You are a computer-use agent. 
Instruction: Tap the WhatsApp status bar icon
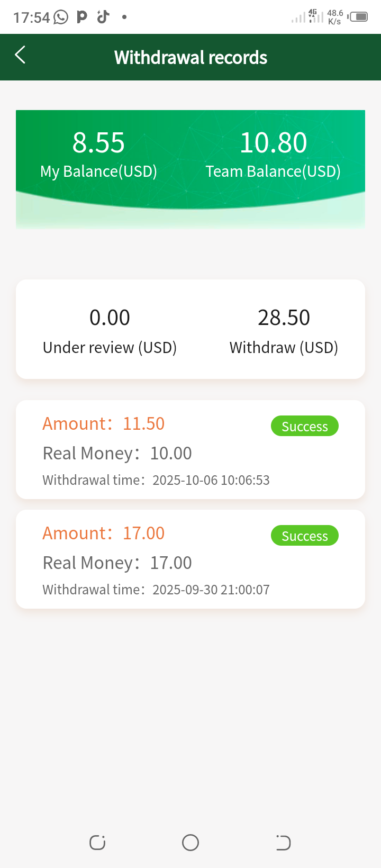(x=61, y=17)
